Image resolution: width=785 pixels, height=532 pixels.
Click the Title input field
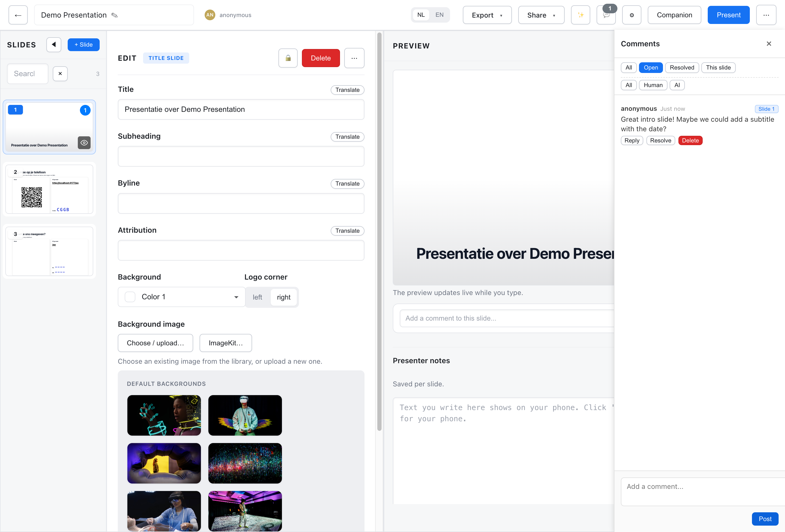click(x=241, y=109)
